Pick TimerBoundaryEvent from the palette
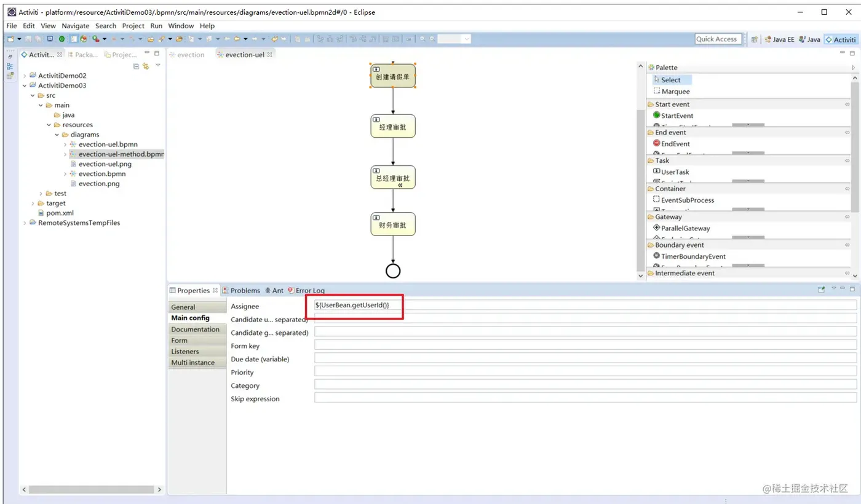This screenshot has height=504, width=861. coord(689,256)
